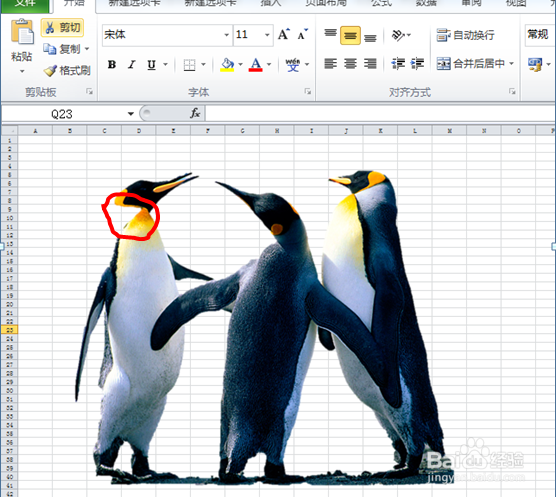Click the Cut (剪切) scissors button
This screenshot has height=497, width=556.
coord(62,28)
